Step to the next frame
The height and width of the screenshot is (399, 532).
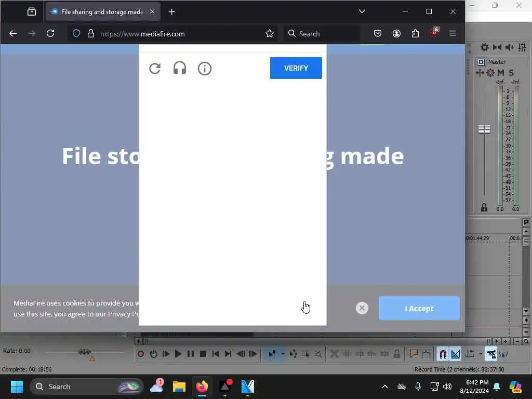[x=253, y=354]
